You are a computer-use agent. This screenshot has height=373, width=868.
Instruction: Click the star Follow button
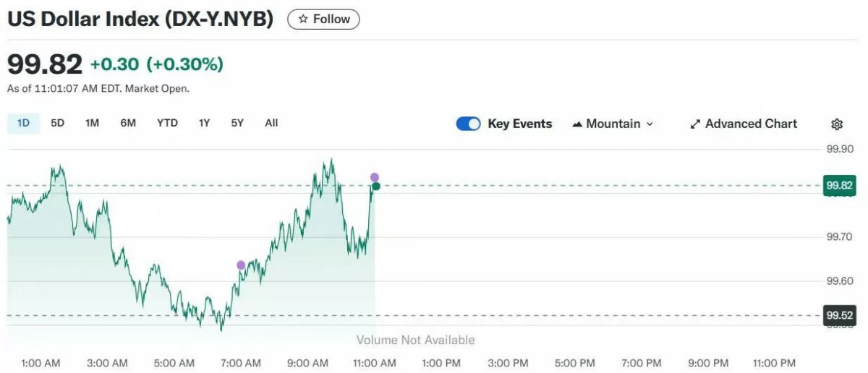coord(323,20)
